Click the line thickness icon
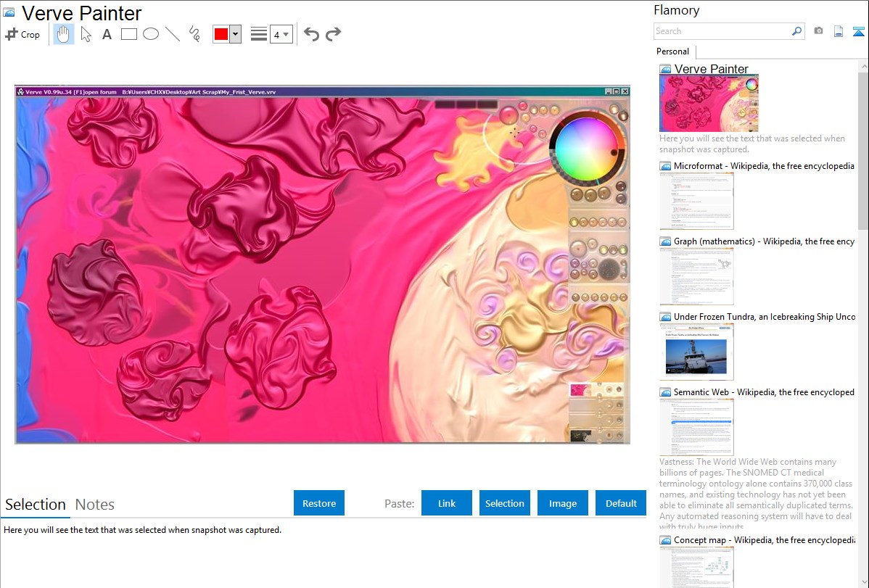 tap(259, 34)
